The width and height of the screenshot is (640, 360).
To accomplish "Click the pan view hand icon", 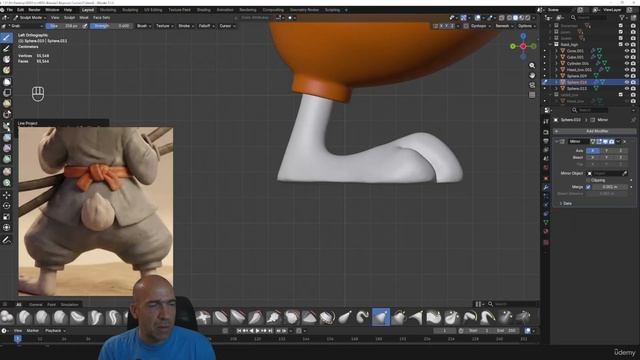I will [x=532, y=75].
